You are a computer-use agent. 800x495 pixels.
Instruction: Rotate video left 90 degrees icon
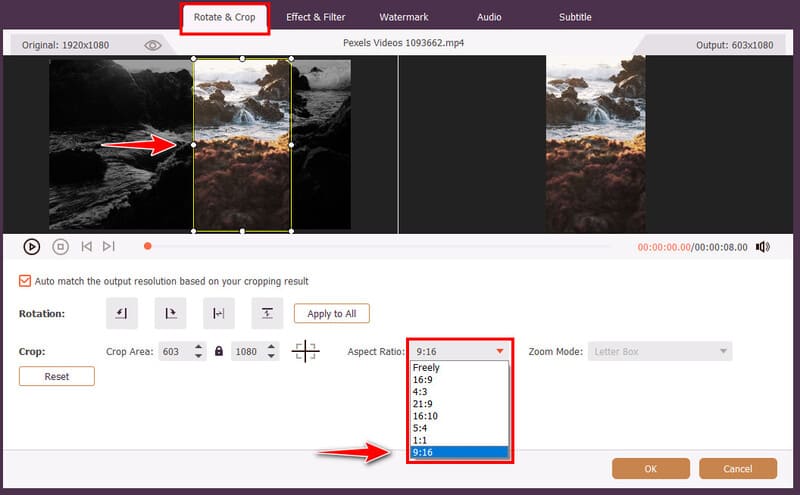121,313
